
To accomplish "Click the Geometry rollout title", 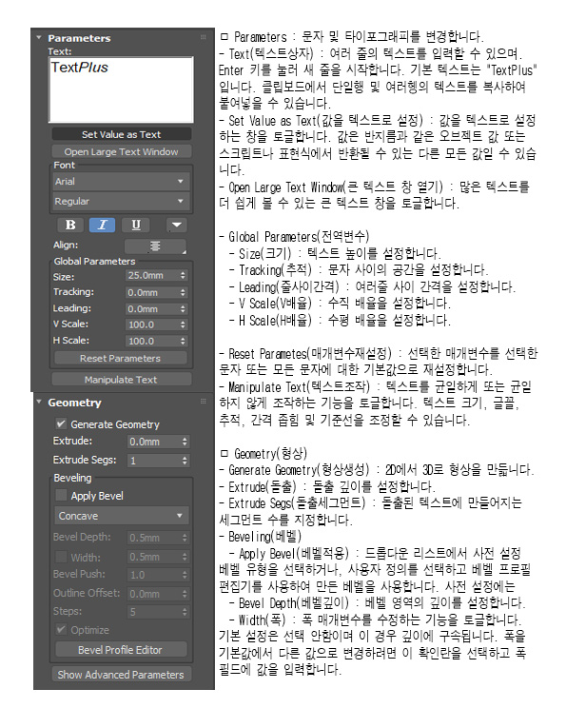I will click(x=75, y=403).
